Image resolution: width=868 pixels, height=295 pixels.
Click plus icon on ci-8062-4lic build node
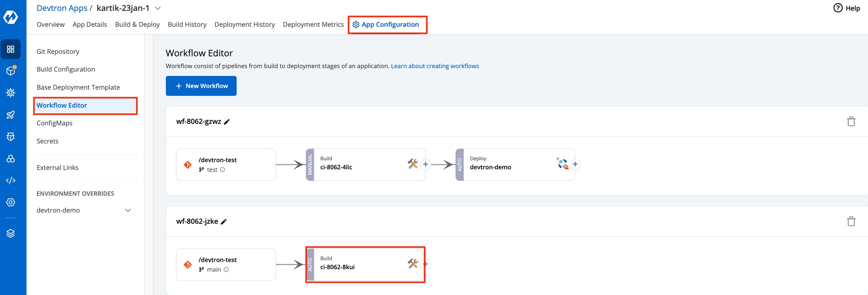click(x=425, y=164)
